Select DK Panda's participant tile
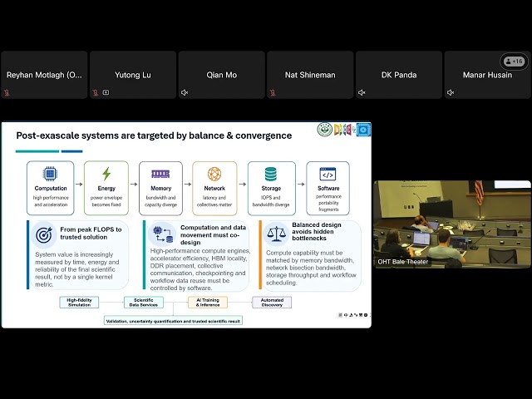 [x=399, y=75]
